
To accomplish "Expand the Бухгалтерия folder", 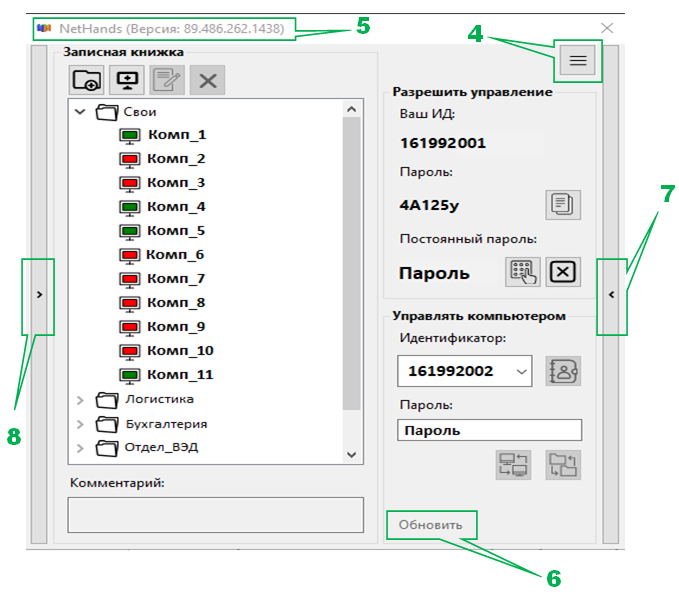I will (x=81, y=424).
